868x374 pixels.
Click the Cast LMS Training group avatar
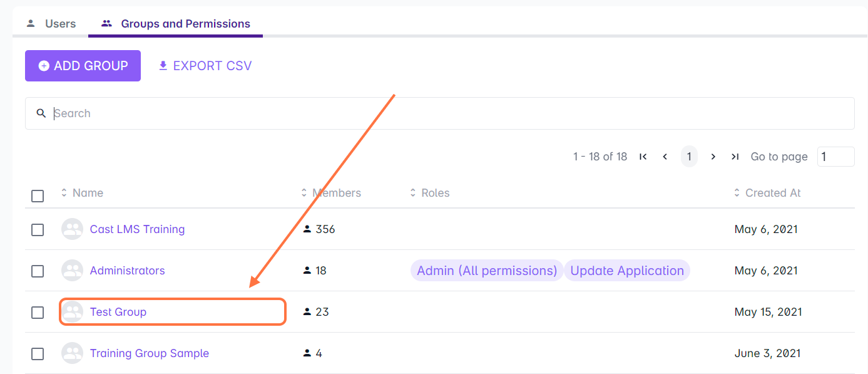point(73,229)
